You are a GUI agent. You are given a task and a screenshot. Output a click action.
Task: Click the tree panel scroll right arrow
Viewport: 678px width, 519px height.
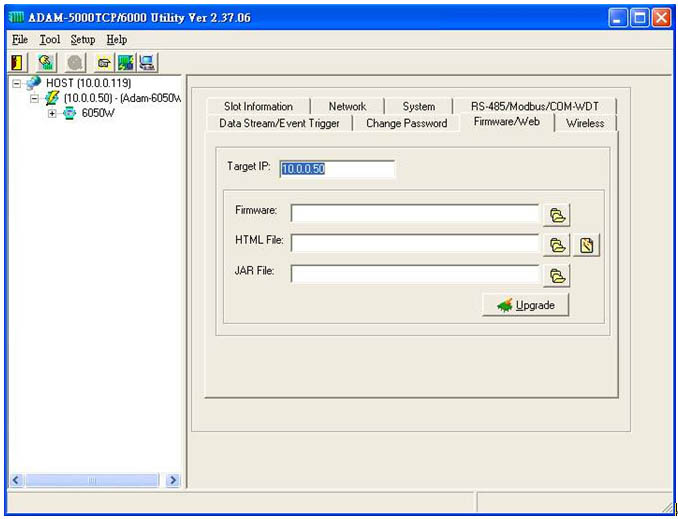[173, 480]
